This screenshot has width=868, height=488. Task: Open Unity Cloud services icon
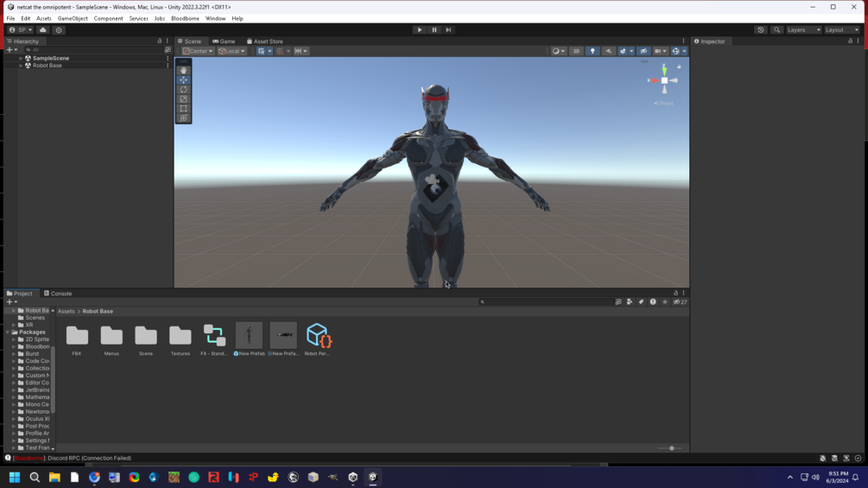tap(42, 30)
